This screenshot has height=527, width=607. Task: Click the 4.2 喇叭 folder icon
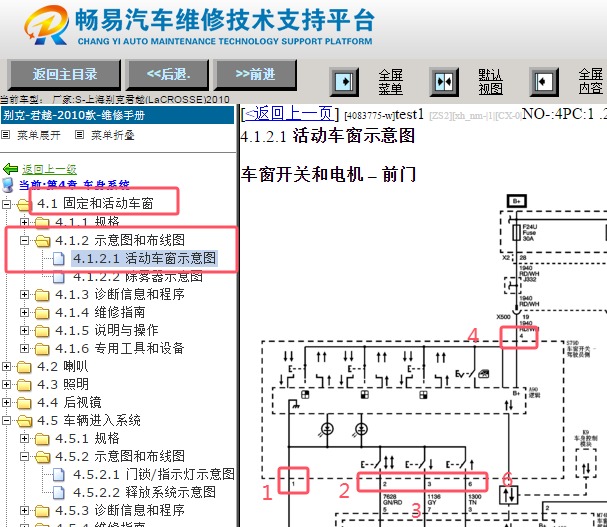[x=24, y=367]
